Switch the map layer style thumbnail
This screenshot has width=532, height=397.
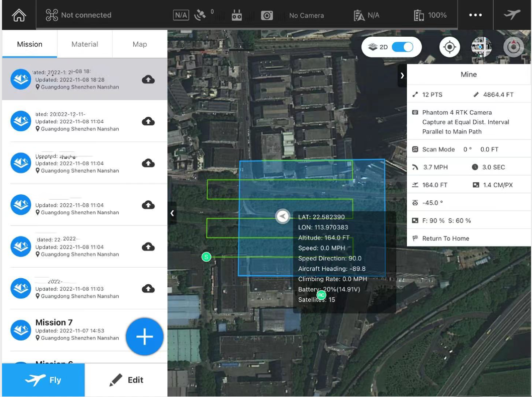[x=481, y=47]
